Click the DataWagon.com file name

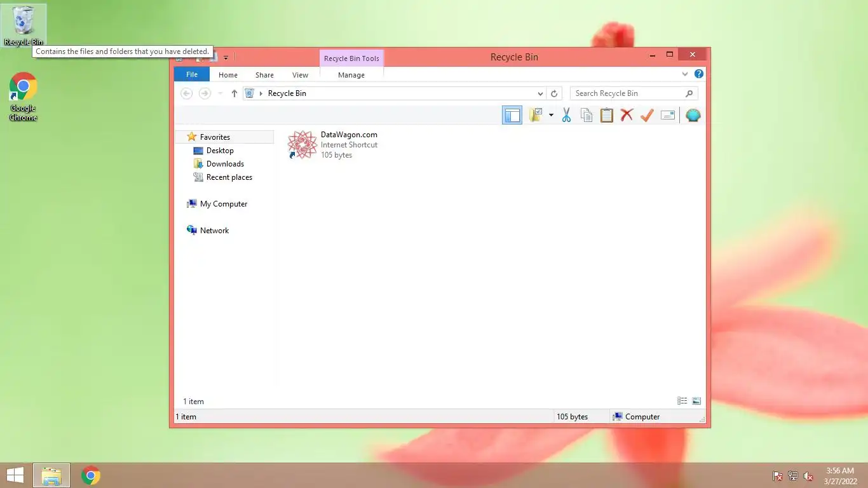[x=349, y=135]
